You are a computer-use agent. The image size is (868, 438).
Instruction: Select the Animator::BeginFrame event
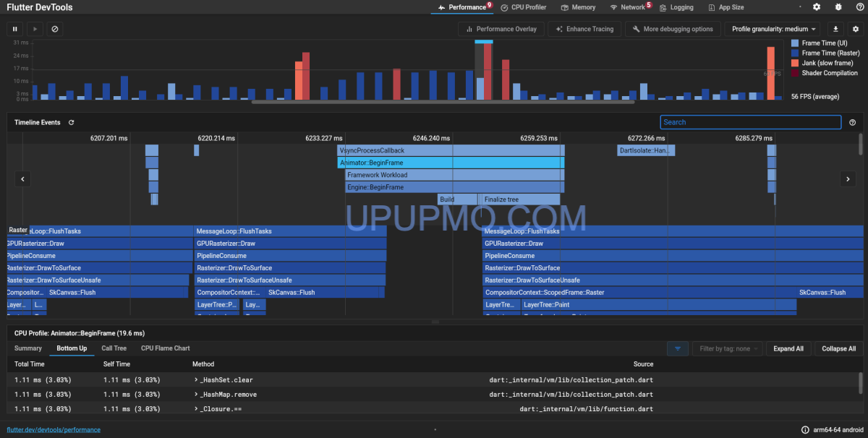pos(451,163)
